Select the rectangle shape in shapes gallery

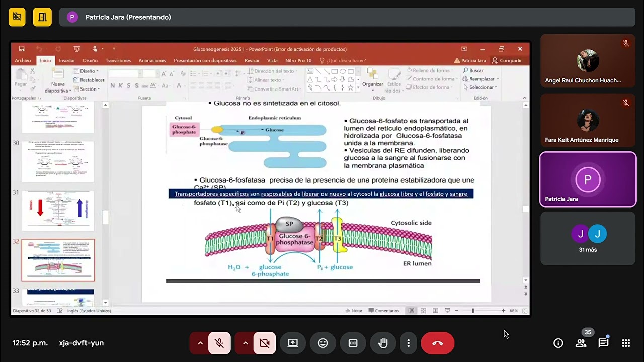click(334, 71)
